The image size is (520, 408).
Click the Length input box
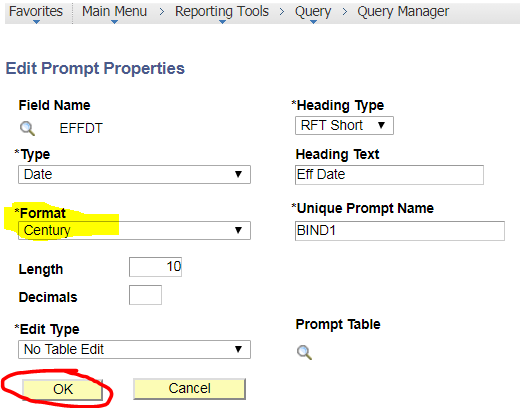click(155, 267)
